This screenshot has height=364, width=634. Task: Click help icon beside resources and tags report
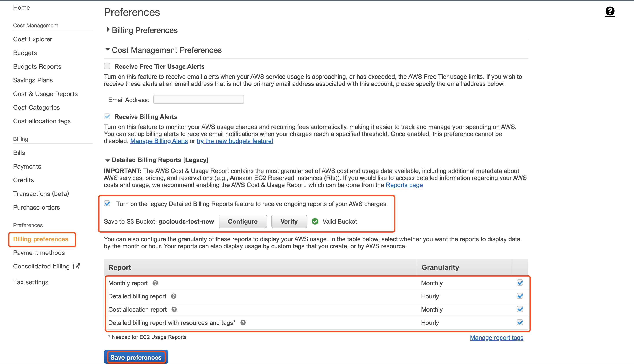point(243,323)
